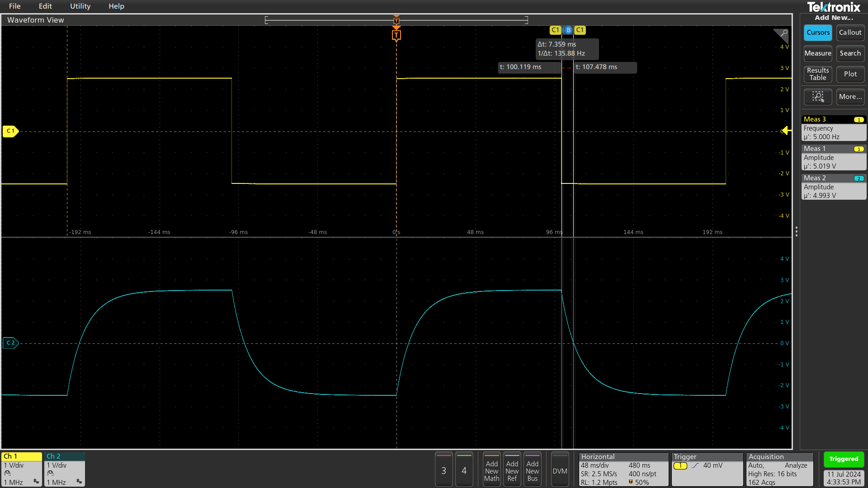Open the File menu
Viewport: 868px width, 488px height.
coord(14,6)
